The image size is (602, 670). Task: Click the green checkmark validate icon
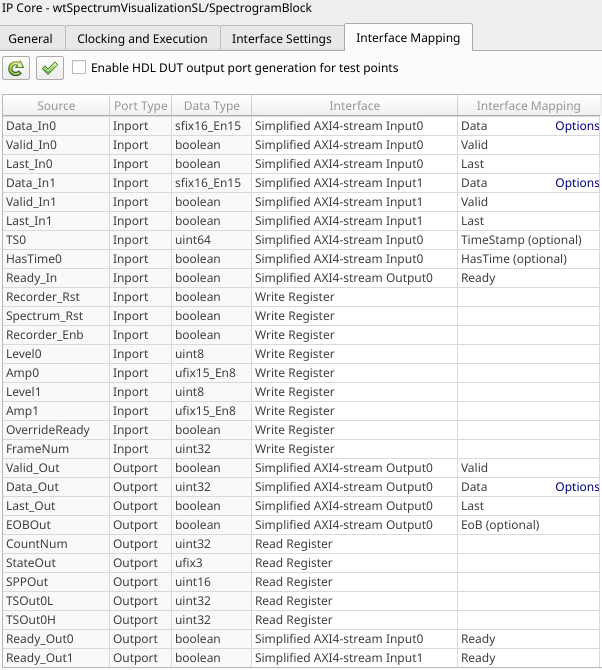(x=50, y=68)
